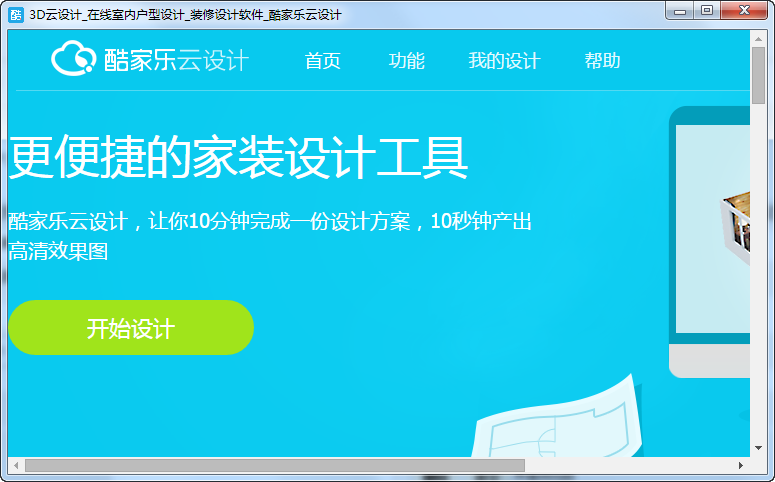Image resolution: width=775 pixels, height=482 pixels.
Task: Click the floor plan blueprint illustration
Action: (x=556, y=416)
